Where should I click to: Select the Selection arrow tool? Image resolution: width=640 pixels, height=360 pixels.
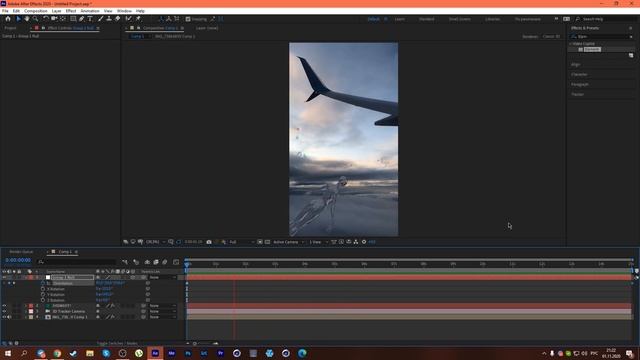pyautogui.click(x=18, y=19)
